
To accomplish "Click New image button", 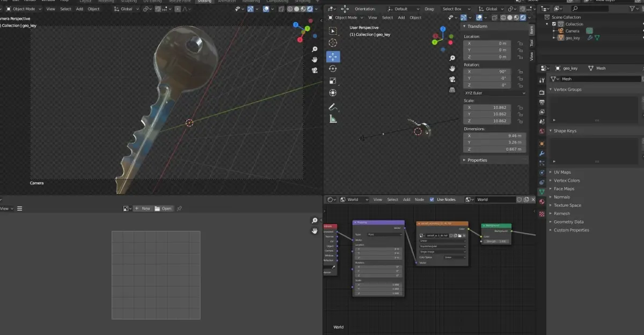I will 142,209.
